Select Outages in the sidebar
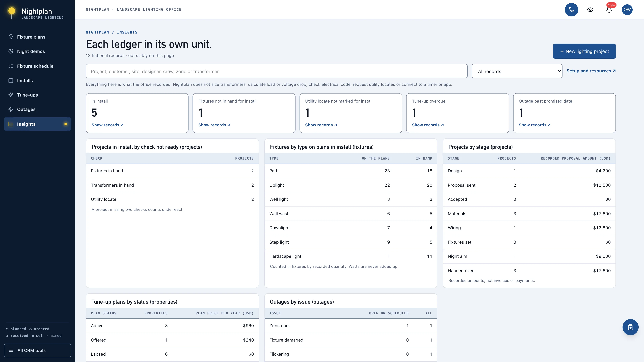The image size is (644, 362). coord(38,109)
